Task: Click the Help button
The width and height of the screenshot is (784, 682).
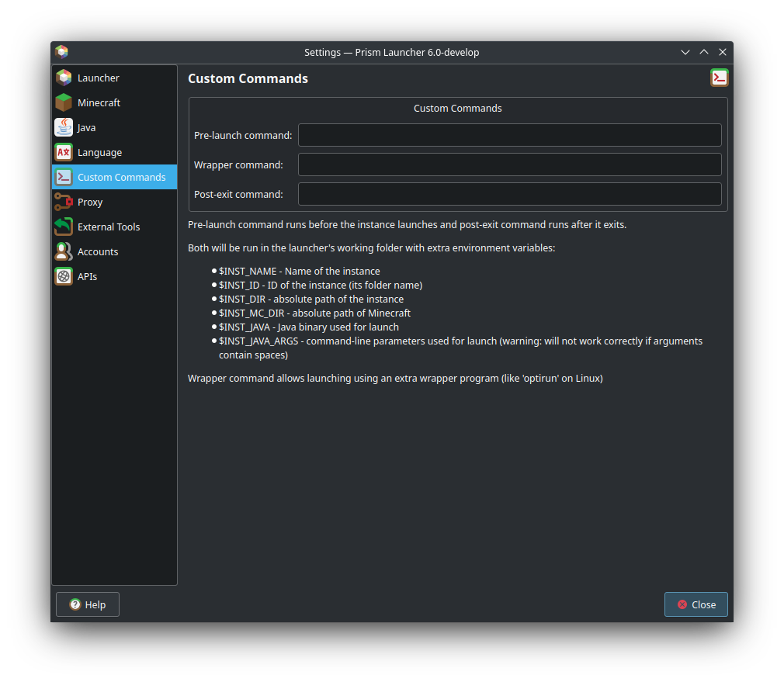Action: (x=88, y=604)
